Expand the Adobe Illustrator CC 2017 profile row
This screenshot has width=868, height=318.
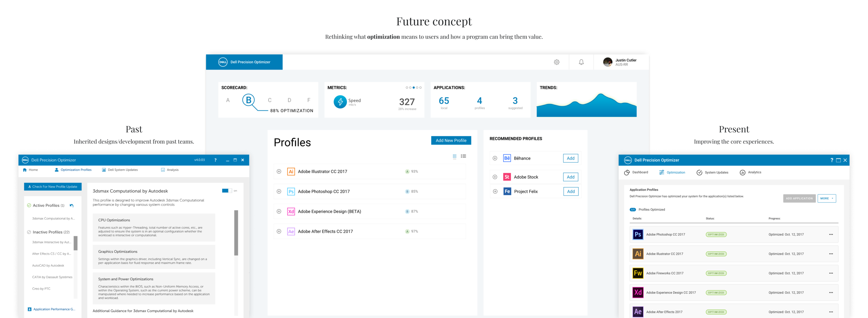pyautogui.click(x=279, y=172)
